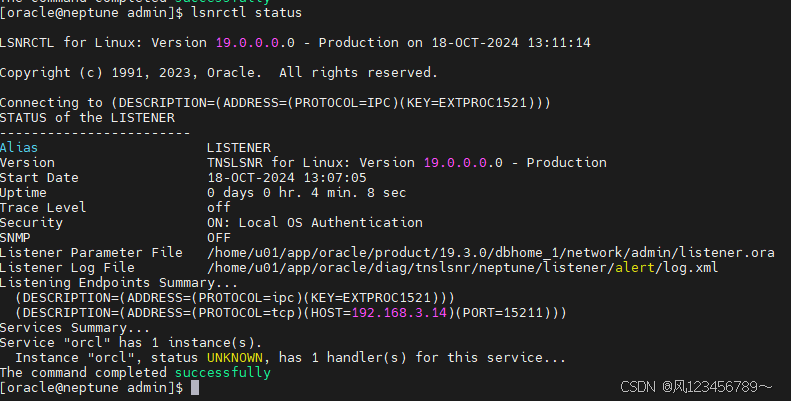
Task: Click the listener.ora parameter file path
Action: point(490,253)
